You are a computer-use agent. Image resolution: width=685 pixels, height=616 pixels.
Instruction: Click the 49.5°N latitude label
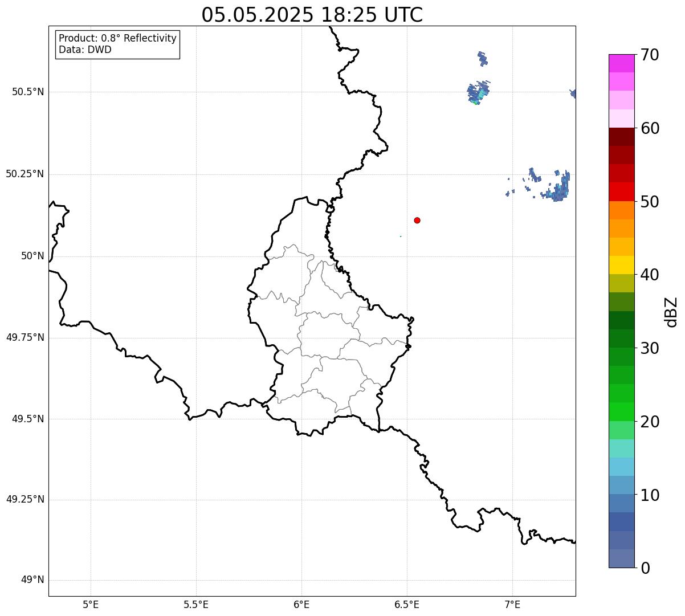click(28, 419)
